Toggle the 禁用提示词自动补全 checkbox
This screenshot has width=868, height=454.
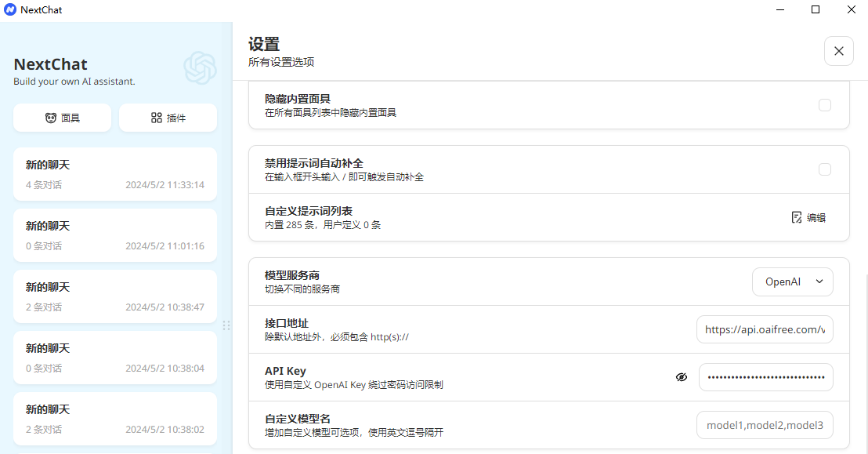pyautogui.click(x=825, y=169)
